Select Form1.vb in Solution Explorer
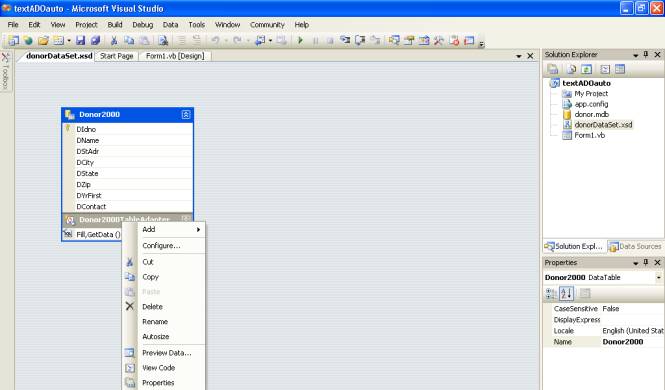665x390 pixels. coord(590,135)
